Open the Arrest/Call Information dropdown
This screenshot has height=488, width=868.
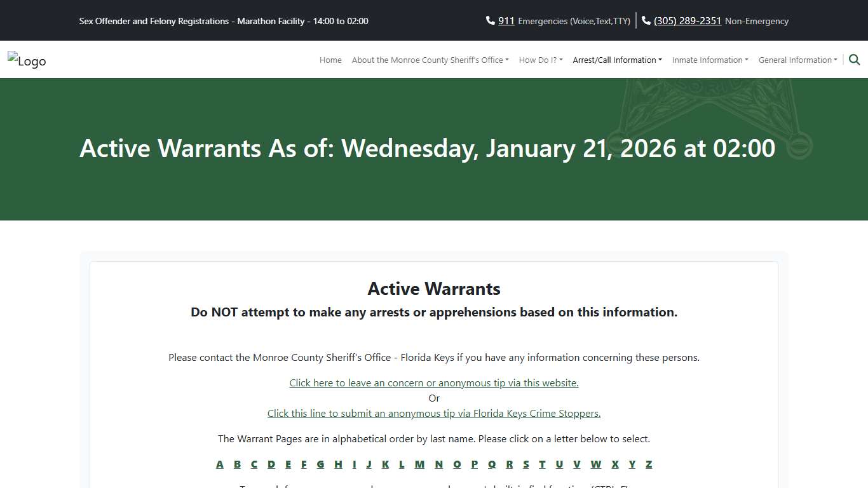(616, 60)
